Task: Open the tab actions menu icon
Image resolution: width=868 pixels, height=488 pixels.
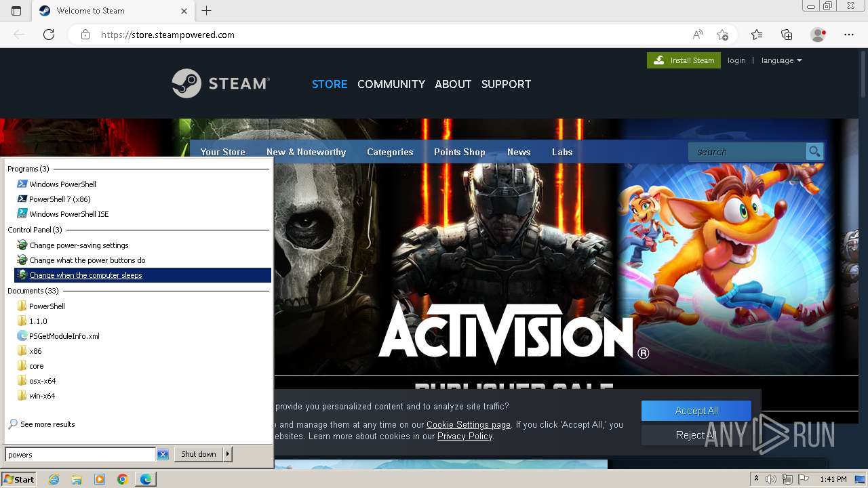Action: [x=16, y=11]
